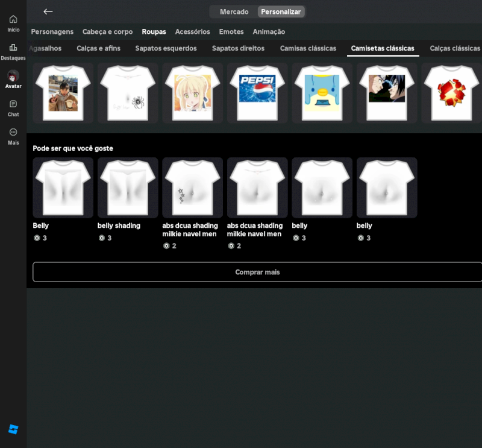This screenshot has width=482, height=448.
Task: Open the Início home icon
Action: click(x=13, y=19)
